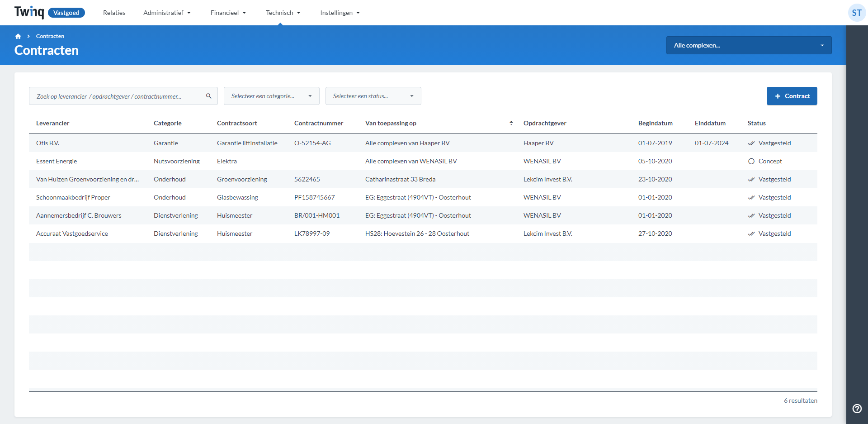This screenshot has height=424, width=868.
Task: Click the sort arrow on Van toepassing op
Action: 511,123
